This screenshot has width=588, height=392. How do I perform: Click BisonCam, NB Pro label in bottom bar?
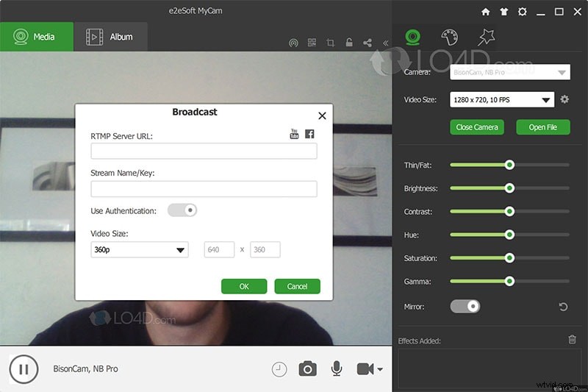pos(85,368)
